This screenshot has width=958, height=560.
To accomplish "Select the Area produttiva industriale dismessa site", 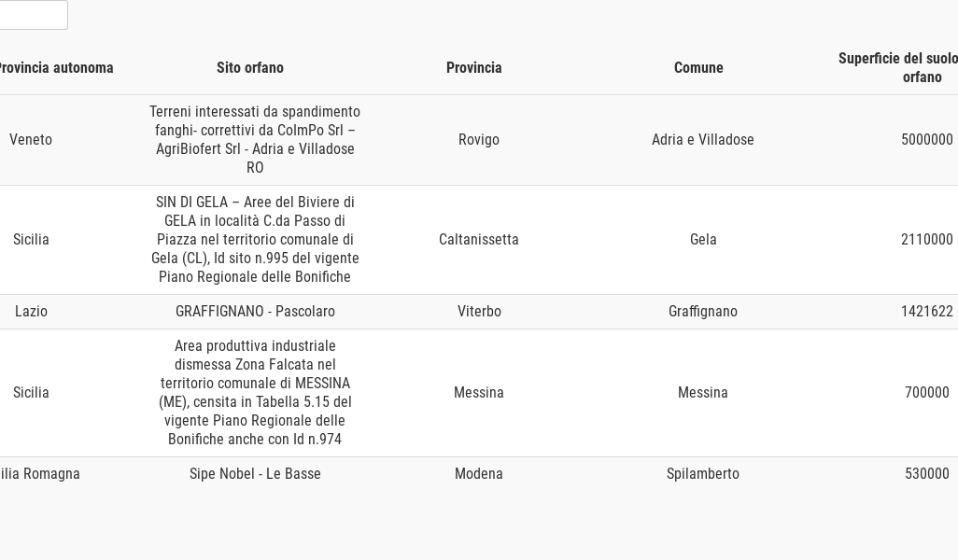I will pos(255,393).
